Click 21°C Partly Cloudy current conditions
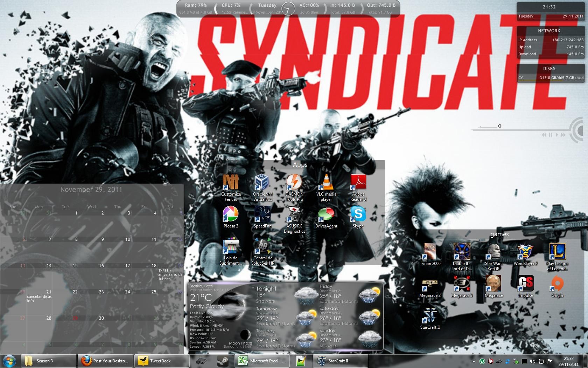 pos(207,301)
